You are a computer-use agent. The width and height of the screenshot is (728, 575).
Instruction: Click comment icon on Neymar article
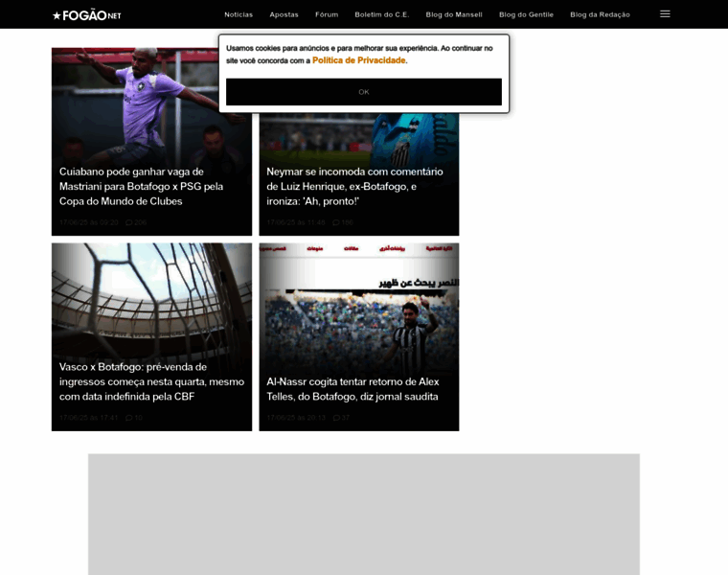[335, 222]
